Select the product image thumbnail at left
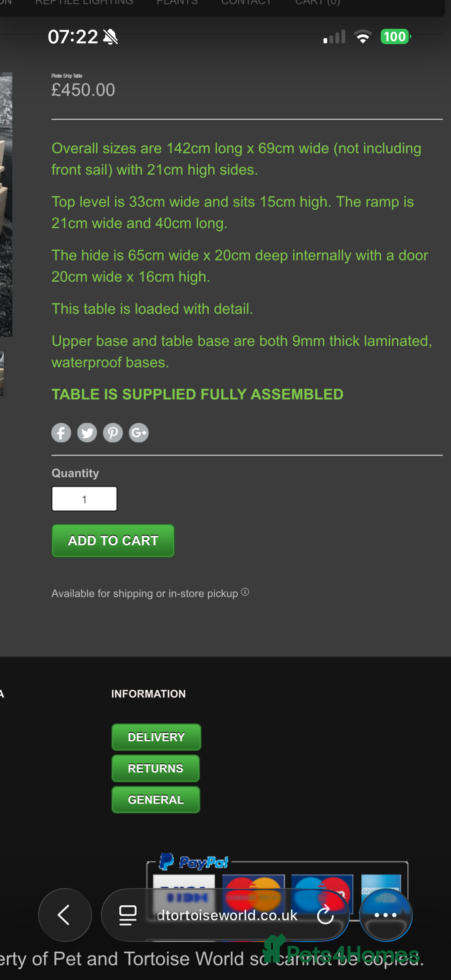Image resolution: width=451 pixels, height=980 pixels. 2,374
